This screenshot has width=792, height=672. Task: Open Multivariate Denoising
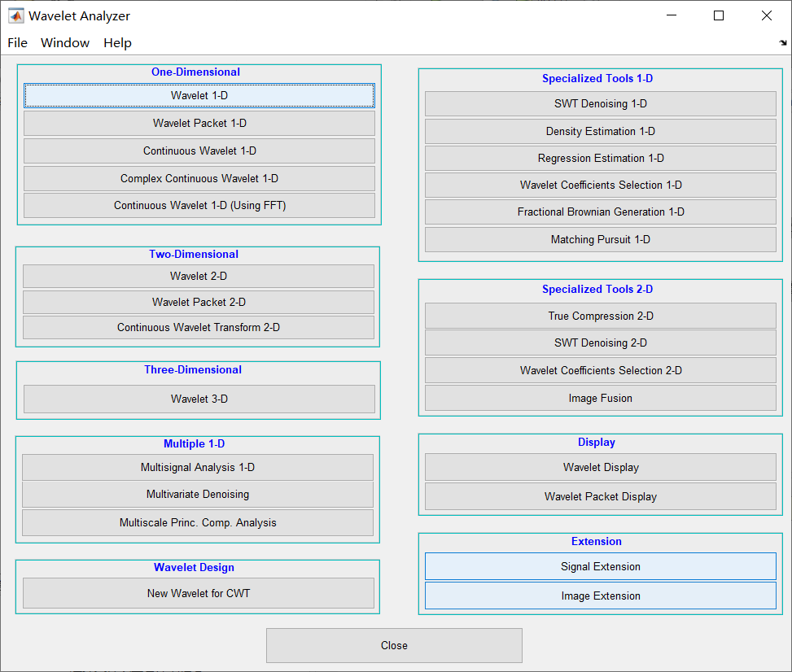[198, 495]
